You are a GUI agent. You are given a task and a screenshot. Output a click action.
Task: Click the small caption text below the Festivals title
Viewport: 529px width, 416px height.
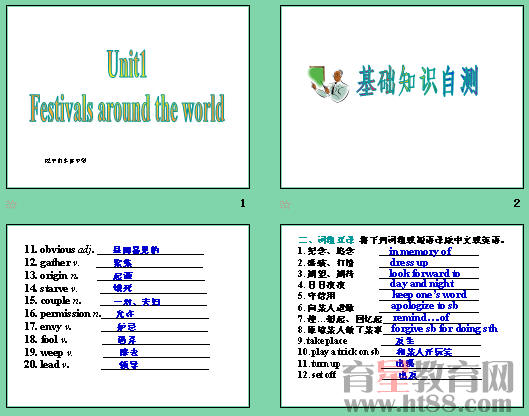coord(65,161)
